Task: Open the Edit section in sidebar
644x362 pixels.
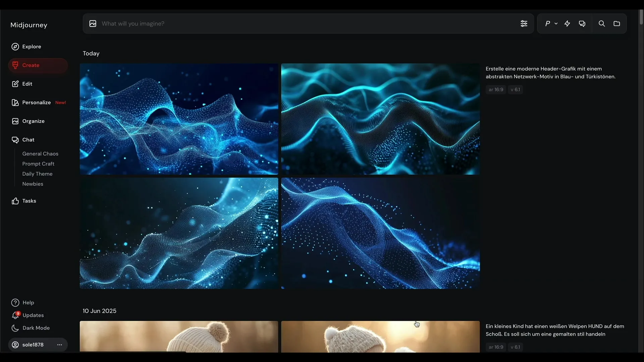Action: [27, 84]
